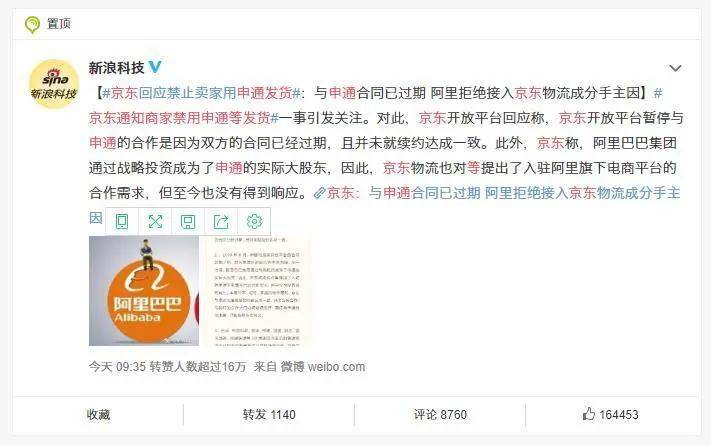
Task: Click the thumbs-up like icon
Action: [588, 414]
